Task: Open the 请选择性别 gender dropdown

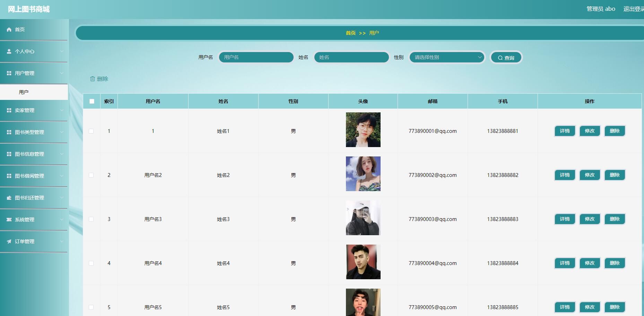Action: [x=447, y=57]
